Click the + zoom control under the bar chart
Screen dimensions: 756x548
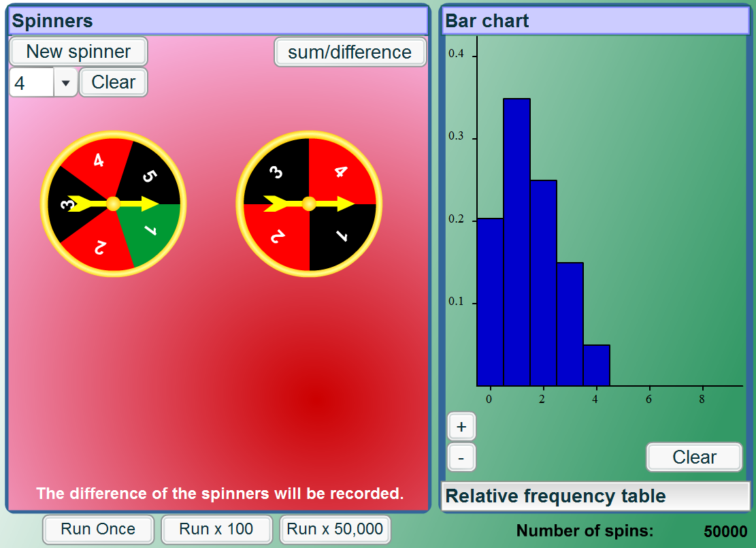[461, 425]
